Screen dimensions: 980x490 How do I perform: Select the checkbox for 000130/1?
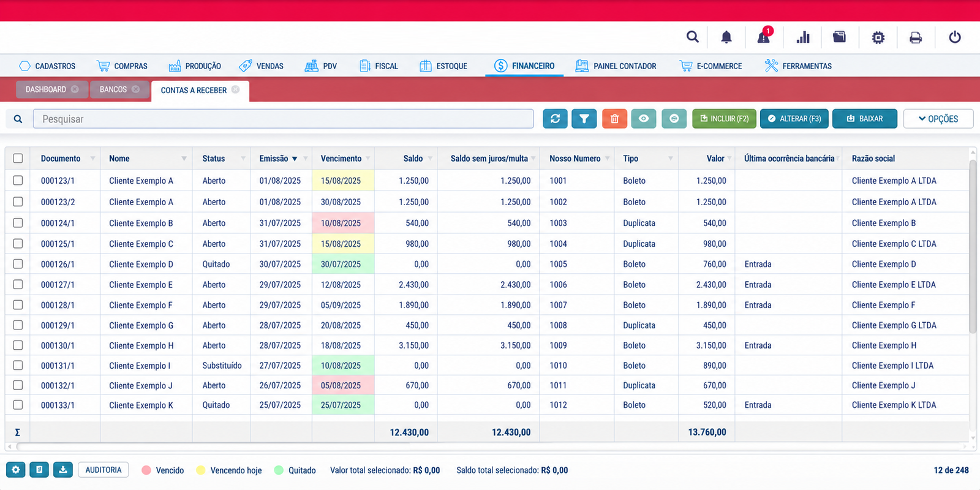18,345
